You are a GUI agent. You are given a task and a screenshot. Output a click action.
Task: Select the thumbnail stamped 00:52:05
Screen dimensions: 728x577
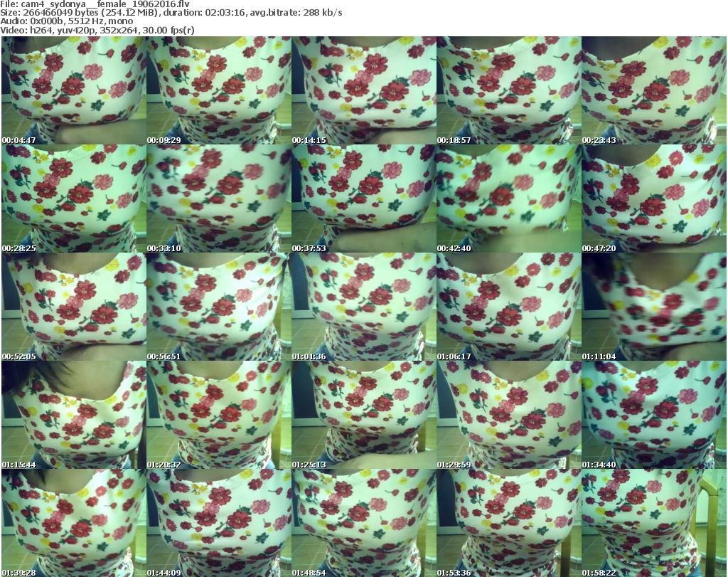74,307
